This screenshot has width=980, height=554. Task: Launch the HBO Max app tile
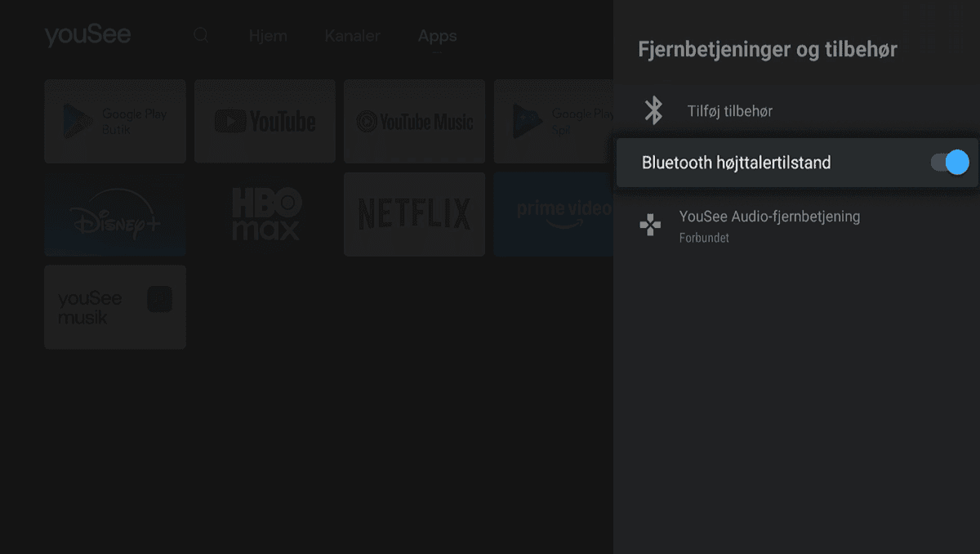(x=265, y=214)
